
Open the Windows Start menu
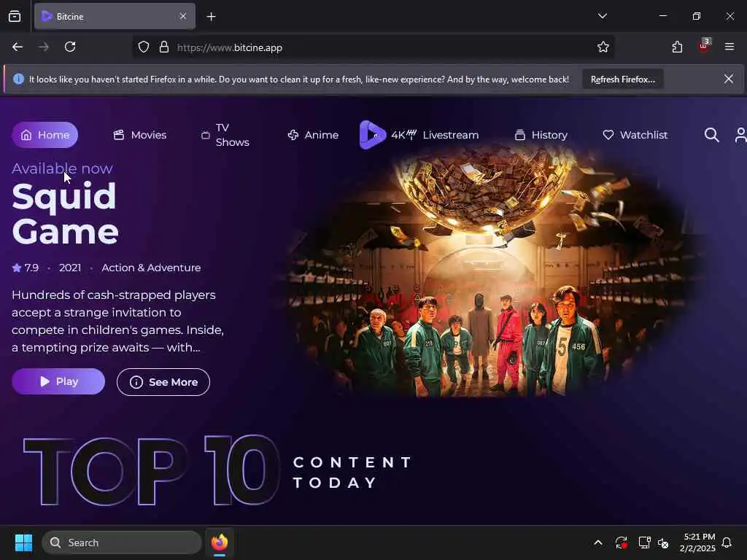click(23, 542)
